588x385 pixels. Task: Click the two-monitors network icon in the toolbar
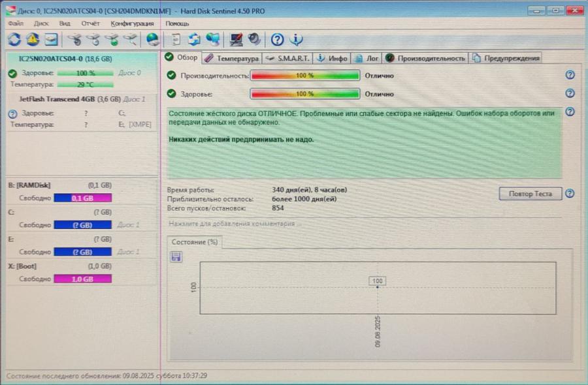coord(212,39)
